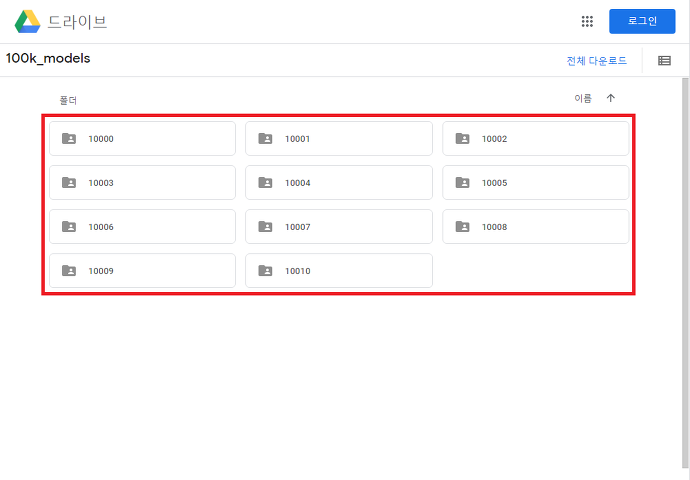Select the 10009 folder name
Viewport: 690px width, 480px height.
click(x=101, y=271)
